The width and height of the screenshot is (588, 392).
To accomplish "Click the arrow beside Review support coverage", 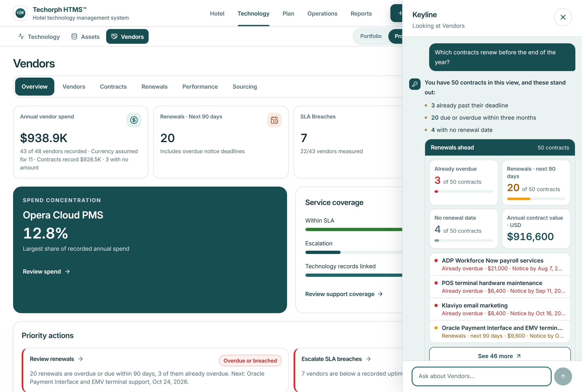I will 380,294.
